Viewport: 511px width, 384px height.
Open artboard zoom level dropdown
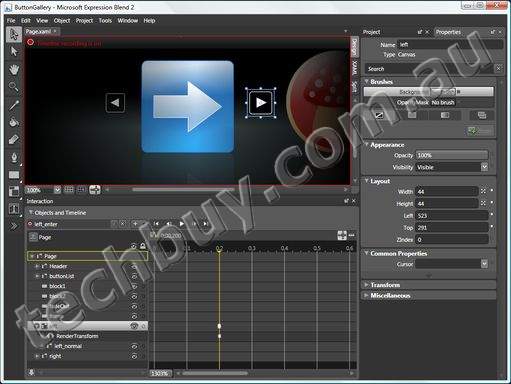[58, 190]
